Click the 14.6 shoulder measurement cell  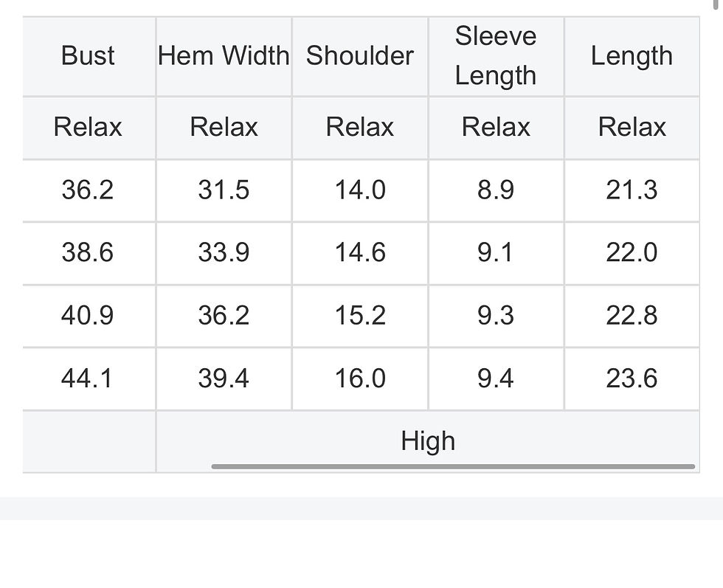[x=360, y=253]
